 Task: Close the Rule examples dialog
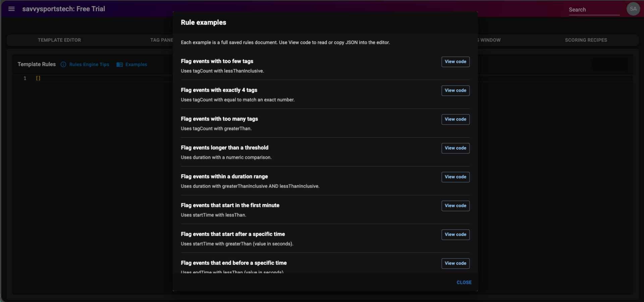464,283
